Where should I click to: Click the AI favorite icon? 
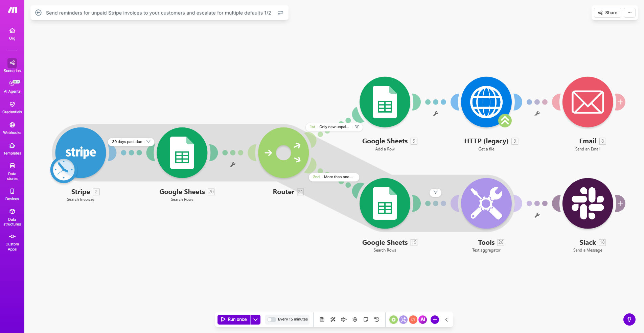[423, 319]
